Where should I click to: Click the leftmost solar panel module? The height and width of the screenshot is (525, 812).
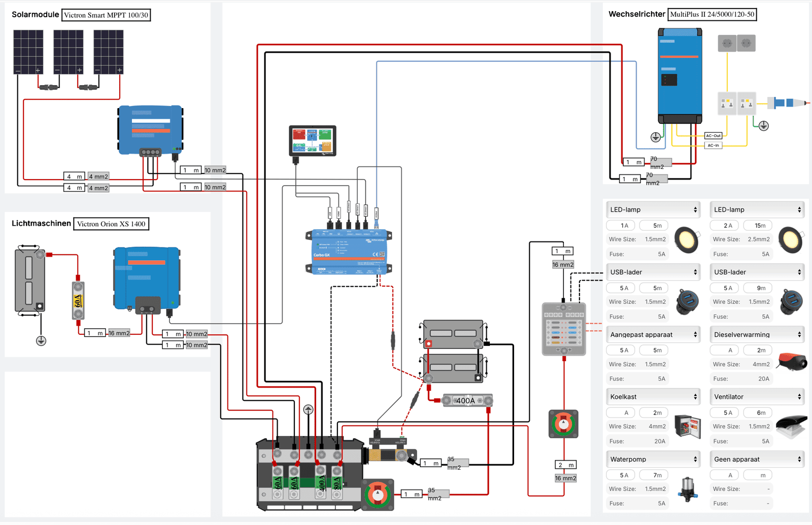tap(28, 51)
